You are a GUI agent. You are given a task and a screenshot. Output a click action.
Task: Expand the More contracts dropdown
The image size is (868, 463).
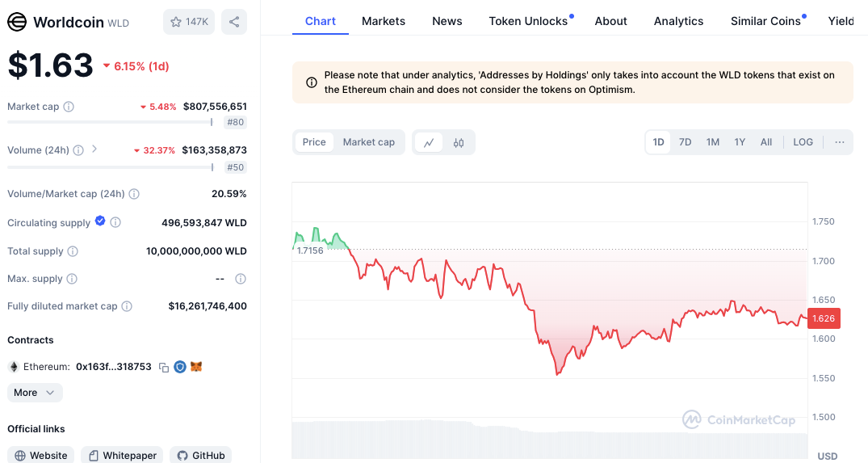[35, 393]
